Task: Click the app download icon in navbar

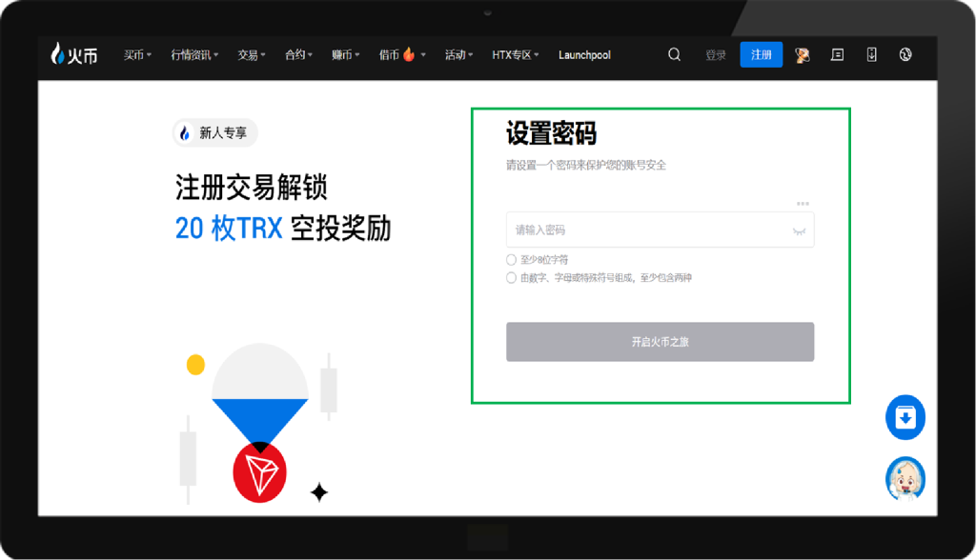Action: tap(871, 55)
